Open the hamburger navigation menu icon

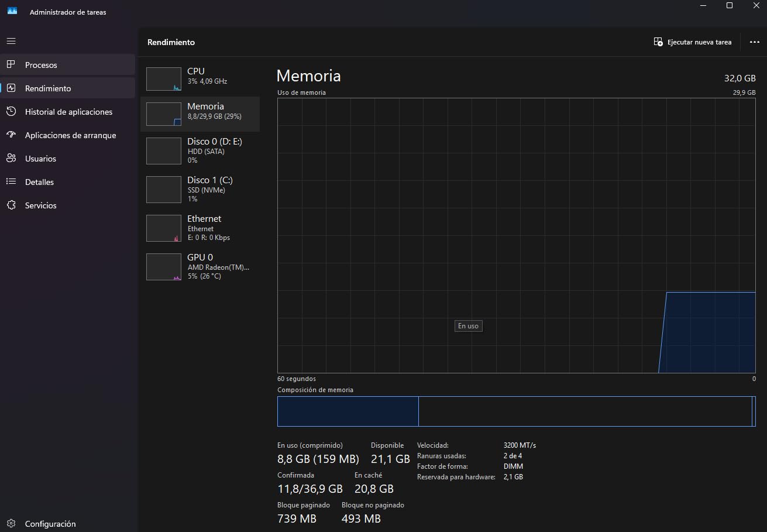11,41
